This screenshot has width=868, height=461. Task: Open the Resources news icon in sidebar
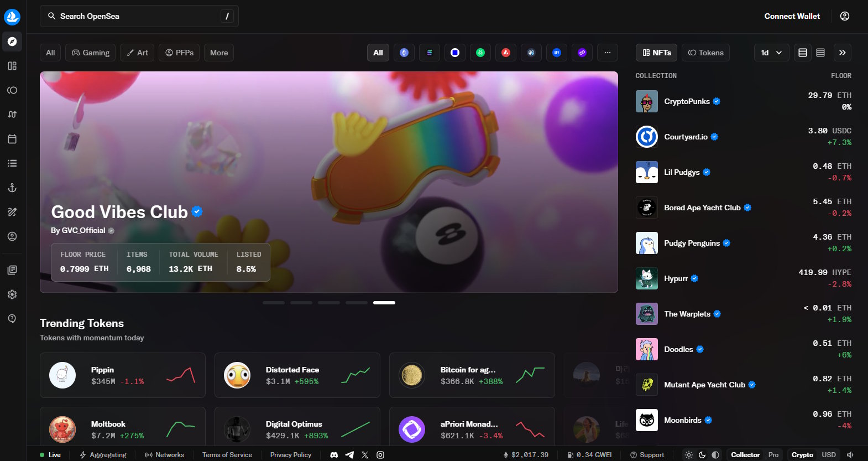(12, 270)
